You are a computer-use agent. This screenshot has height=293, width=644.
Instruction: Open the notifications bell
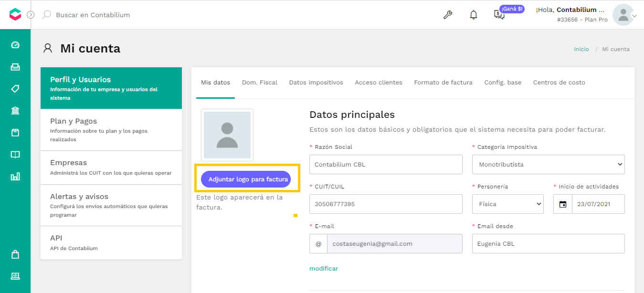pyautogui.click(x=474, y=15)
